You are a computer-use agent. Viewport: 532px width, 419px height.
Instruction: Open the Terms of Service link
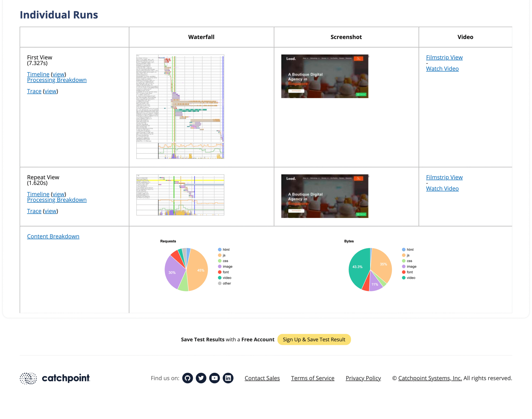pyautogui.click(x=313, y=378)
